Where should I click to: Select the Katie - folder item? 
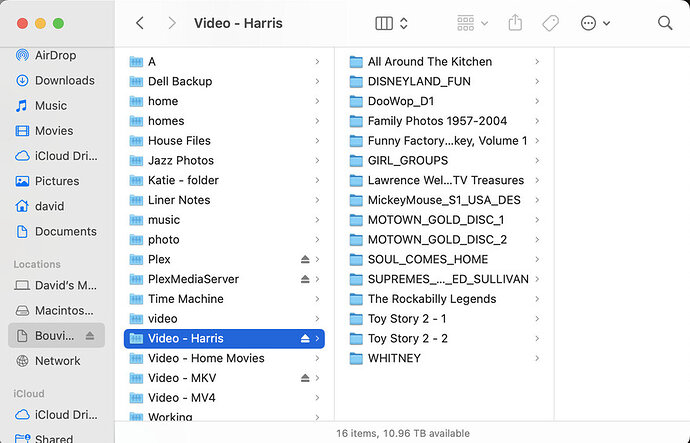click(x=224, y=180)
